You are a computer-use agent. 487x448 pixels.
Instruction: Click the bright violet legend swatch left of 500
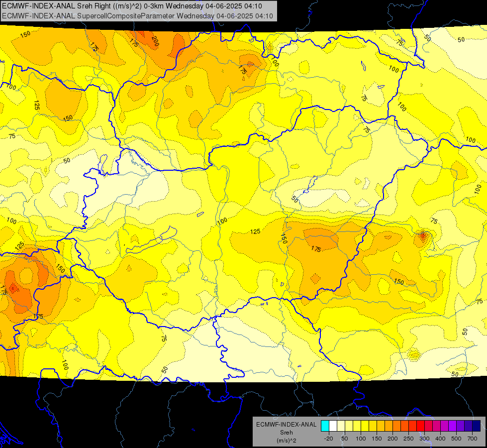453,426
